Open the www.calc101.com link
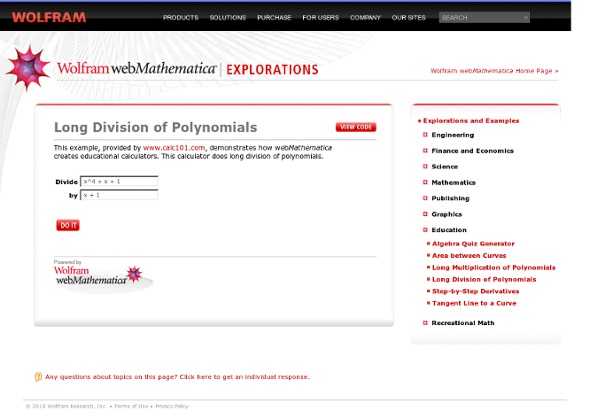600x419 pixels. [x=174, y=148]
